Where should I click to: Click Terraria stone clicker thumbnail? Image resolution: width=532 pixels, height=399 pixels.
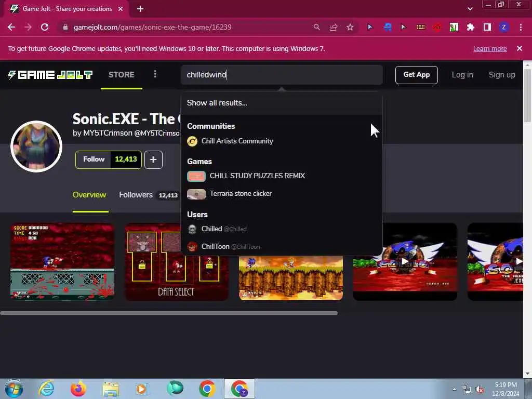(x=196, y=194)
